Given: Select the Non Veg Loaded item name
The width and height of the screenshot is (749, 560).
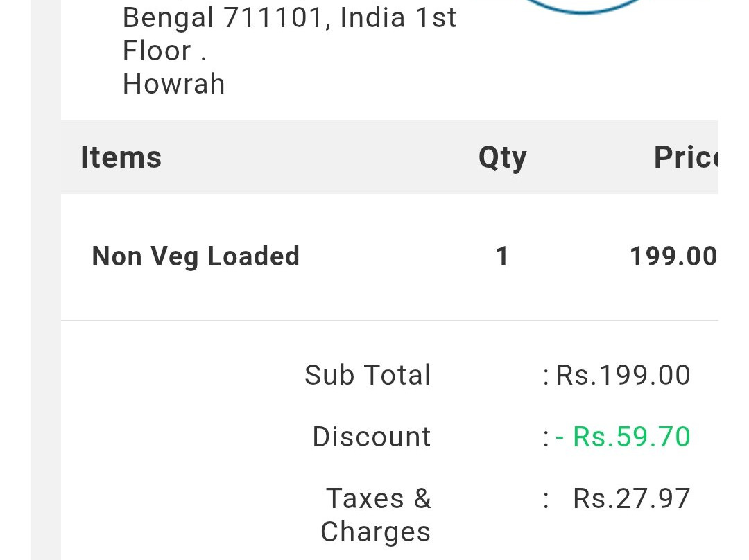Looking at the screenshot, I should [196, 256].
